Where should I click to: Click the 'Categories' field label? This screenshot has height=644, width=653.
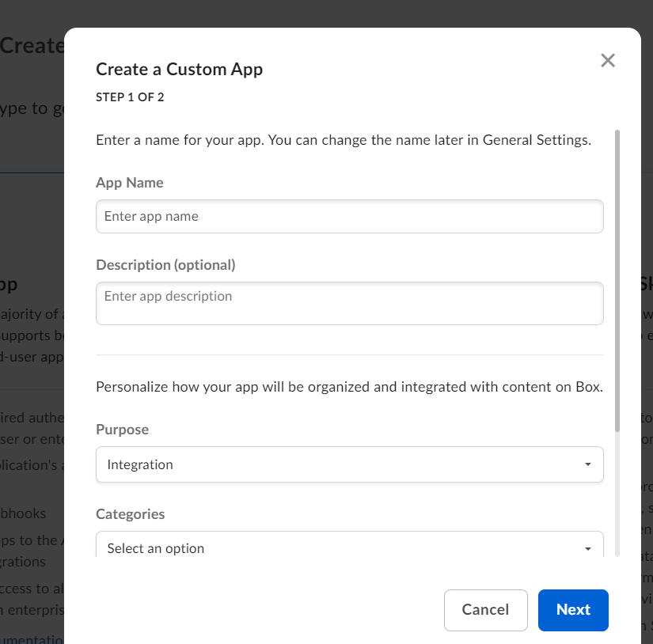(x=131, y=514)
